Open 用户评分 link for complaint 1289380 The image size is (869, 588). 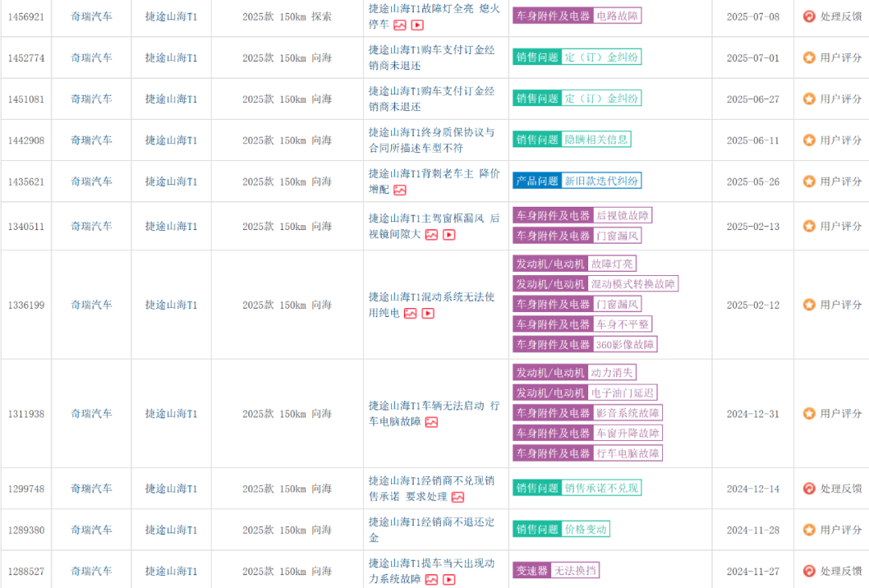(x=841, y=530)
